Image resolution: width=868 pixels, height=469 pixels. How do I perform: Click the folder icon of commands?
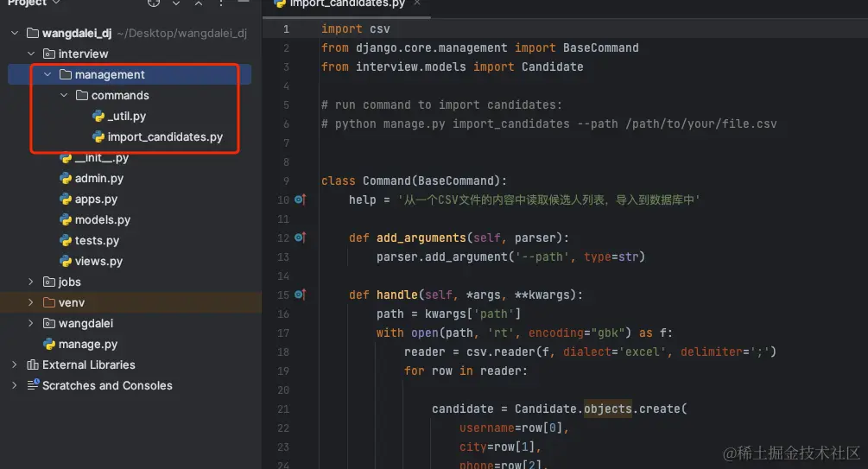click(x=82, y=95)
